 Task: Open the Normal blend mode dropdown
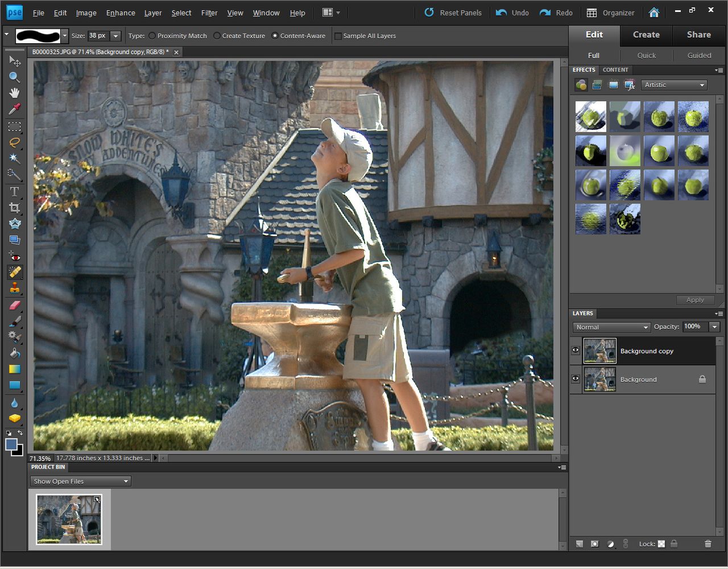coord(611,327)
